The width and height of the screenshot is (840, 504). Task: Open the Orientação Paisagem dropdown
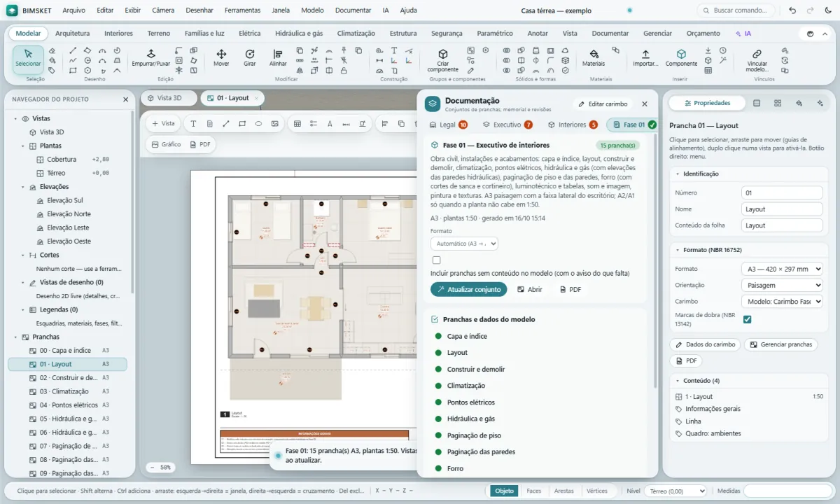point(782,285)
